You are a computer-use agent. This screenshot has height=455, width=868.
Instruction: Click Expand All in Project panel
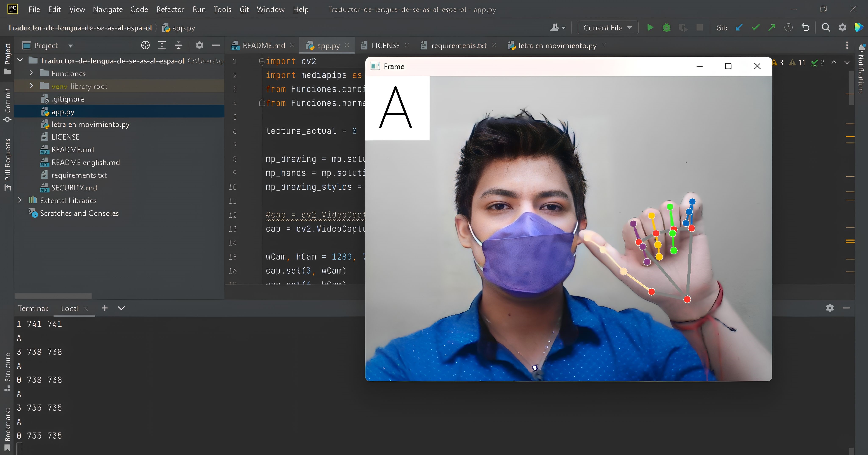162,45
